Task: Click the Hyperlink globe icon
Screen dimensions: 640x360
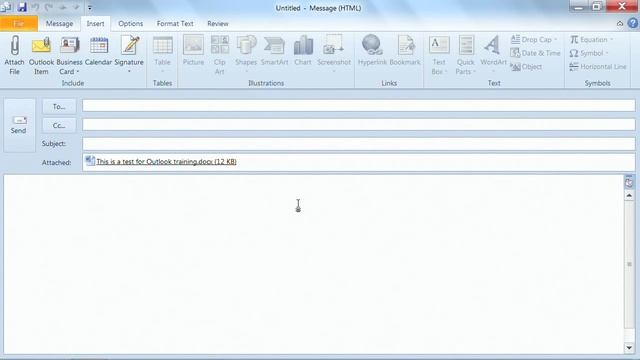Action: pyautogui.click(x=372, y=45)
